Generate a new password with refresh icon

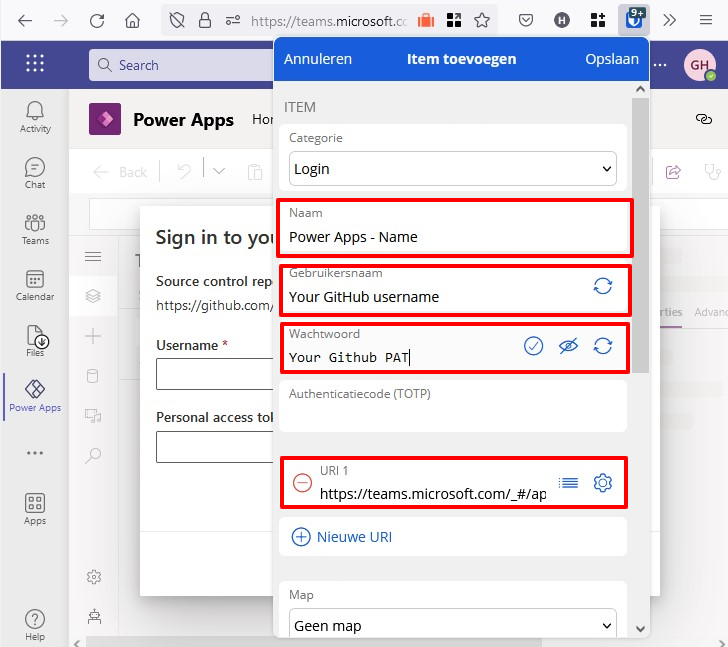click(x=603, y=346)
